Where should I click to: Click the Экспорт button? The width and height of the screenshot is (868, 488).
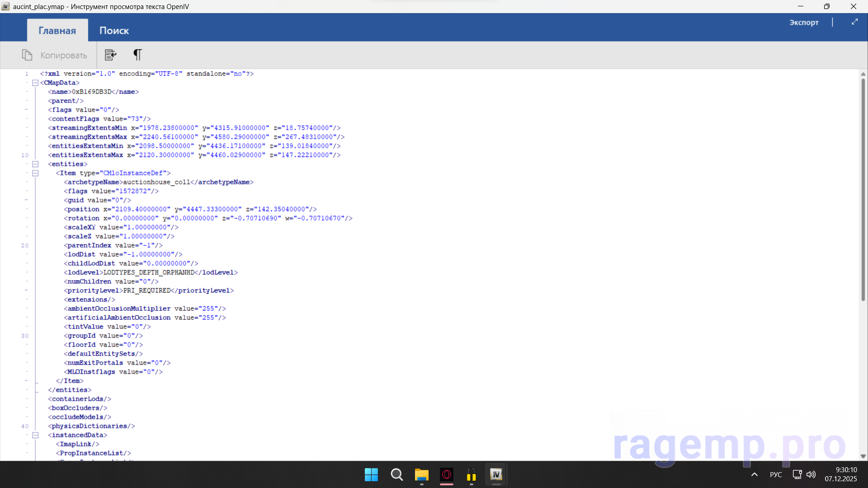[803, 22]
